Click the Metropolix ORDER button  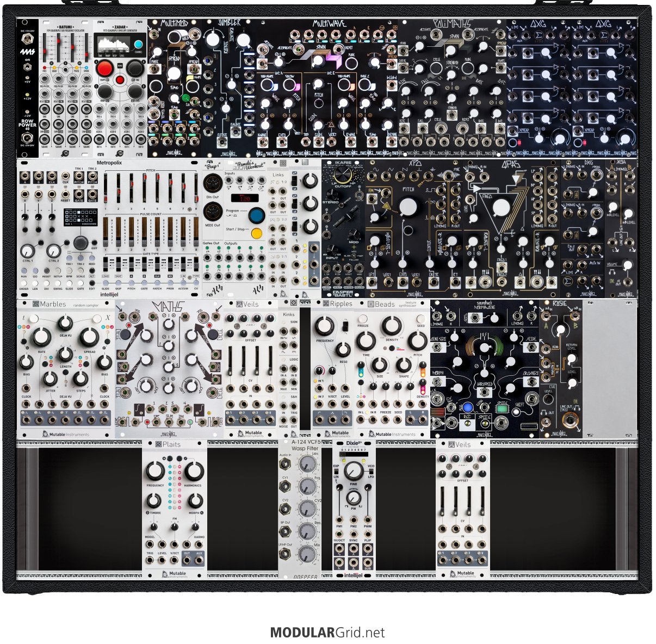(x=24, y=283)
